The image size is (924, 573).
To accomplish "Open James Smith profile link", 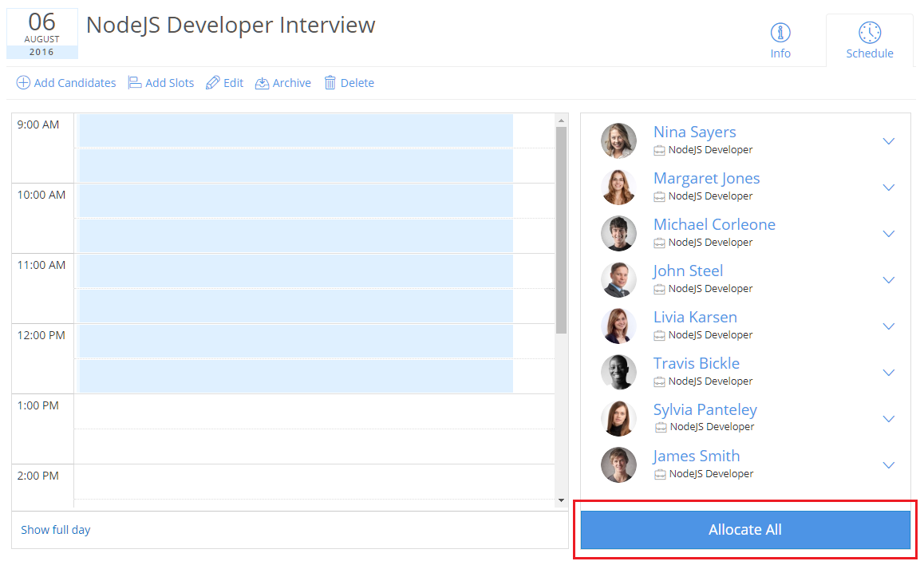I will pos(696,456).
